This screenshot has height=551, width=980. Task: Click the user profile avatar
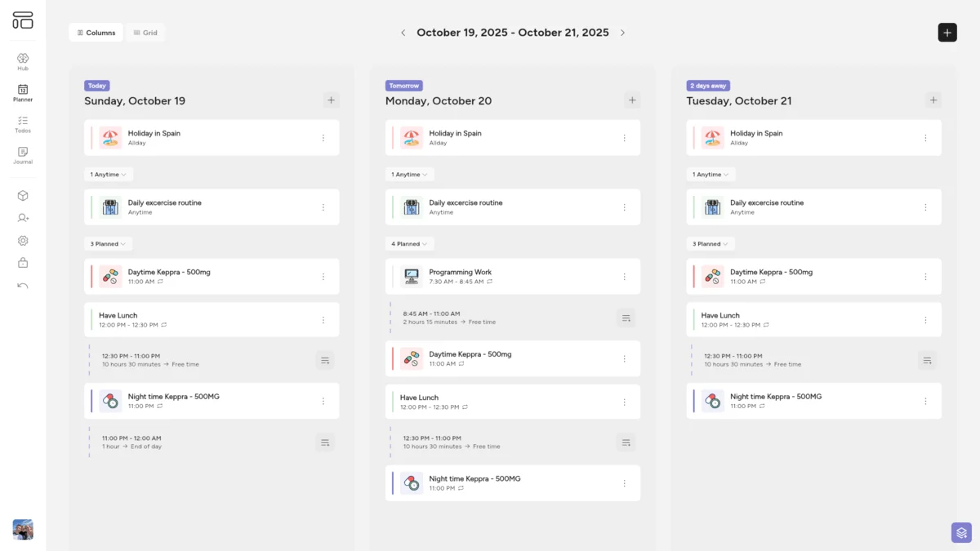coord(23,529)
